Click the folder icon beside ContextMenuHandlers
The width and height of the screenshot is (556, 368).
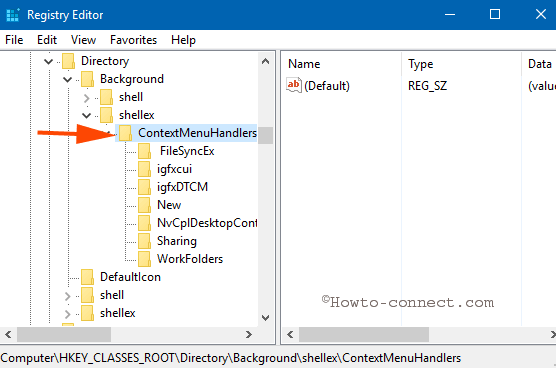coord(126,133)
